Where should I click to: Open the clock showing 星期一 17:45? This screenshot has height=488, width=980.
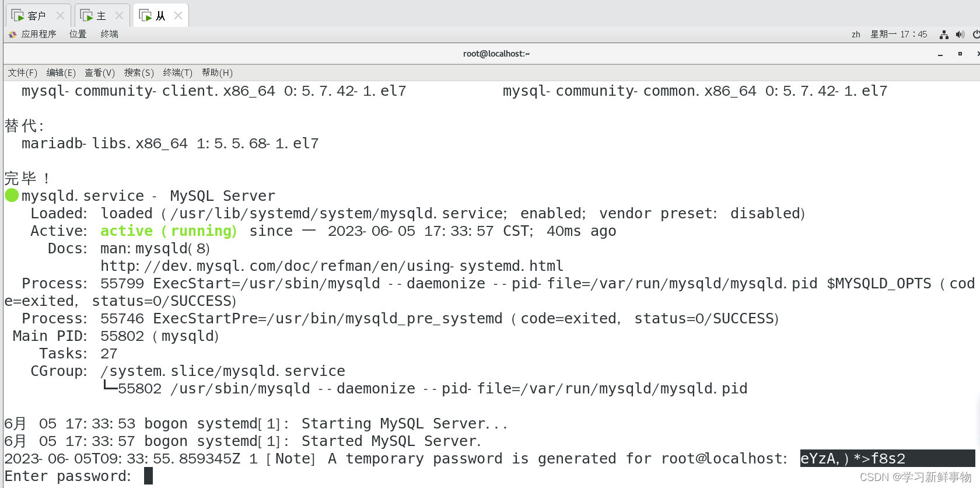point(899,34)
